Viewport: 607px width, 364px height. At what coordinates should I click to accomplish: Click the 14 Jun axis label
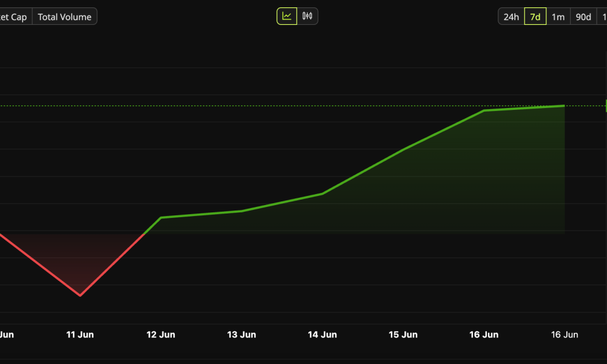(322, 335)
